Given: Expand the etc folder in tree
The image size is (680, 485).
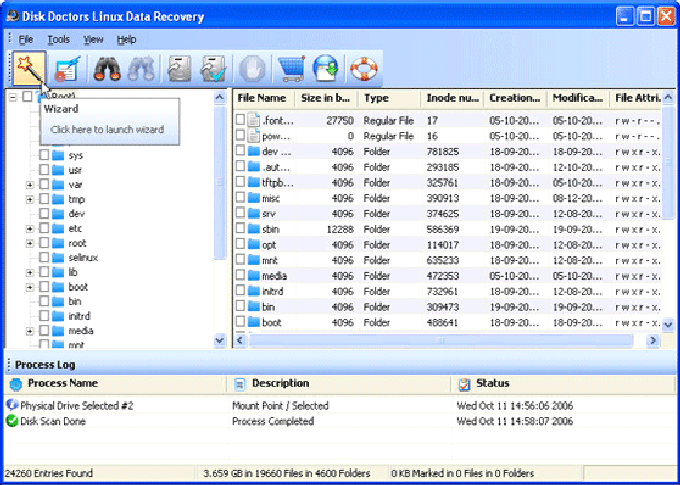Looking at the screenshot, I should (x=29, y=229).
